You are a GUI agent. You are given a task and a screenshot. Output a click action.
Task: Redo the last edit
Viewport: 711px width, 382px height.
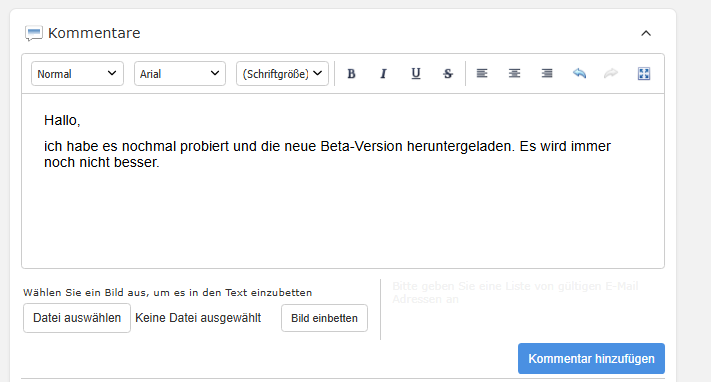(x=611, y=73)
